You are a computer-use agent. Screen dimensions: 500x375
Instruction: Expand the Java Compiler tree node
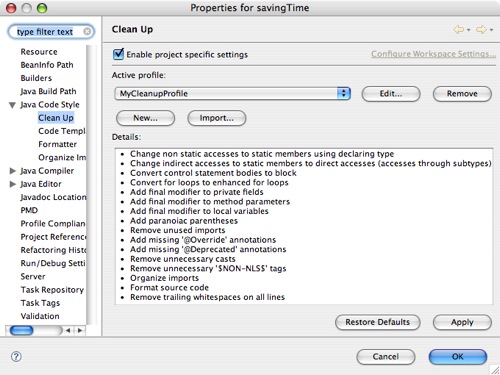click(13, 171)
